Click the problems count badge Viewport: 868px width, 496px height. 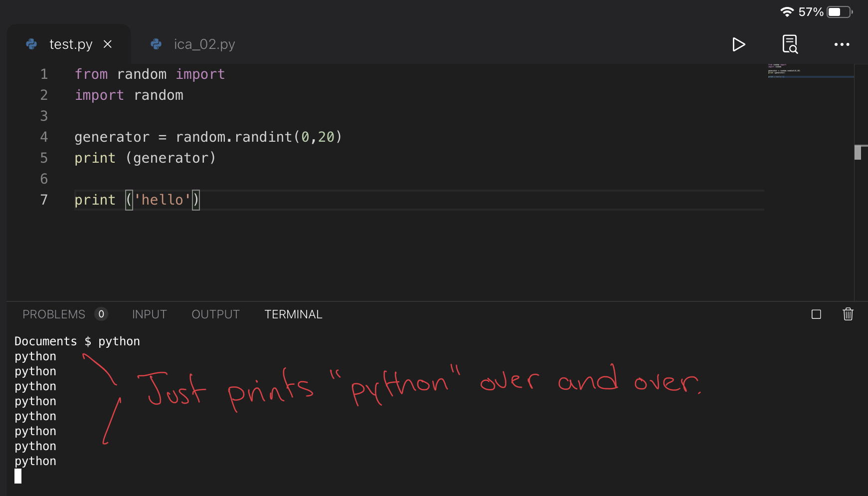tap(101, 314)
